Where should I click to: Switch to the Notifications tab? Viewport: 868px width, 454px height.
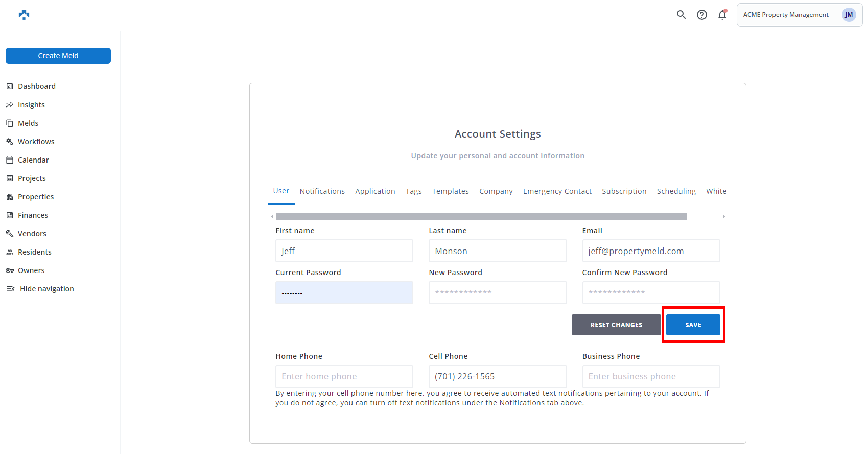[x=322, y=191]
